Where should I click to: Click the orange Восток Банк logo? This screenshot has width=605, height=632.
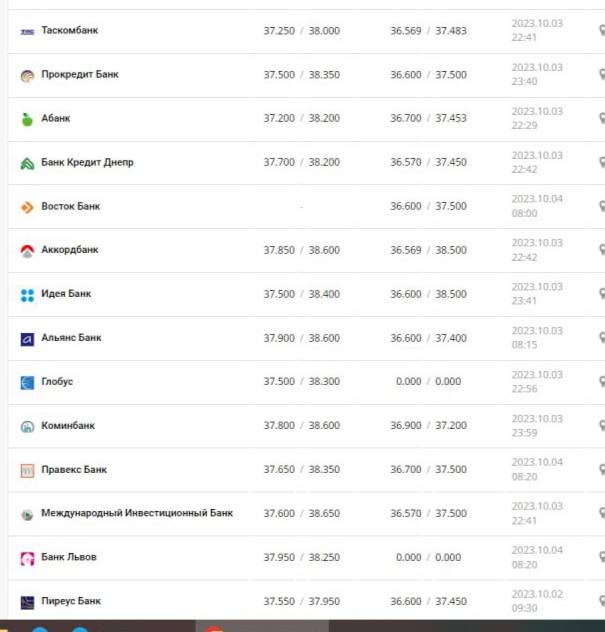click(x=27, y=207)
